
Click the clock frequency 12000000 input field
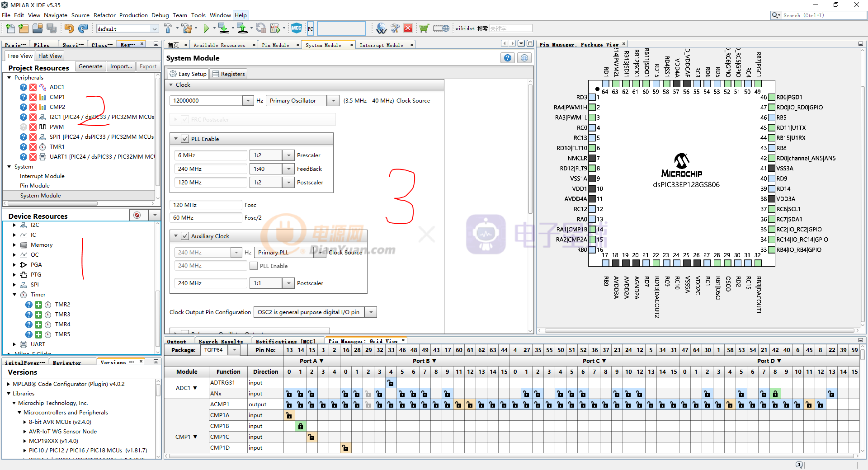(206, 101)
